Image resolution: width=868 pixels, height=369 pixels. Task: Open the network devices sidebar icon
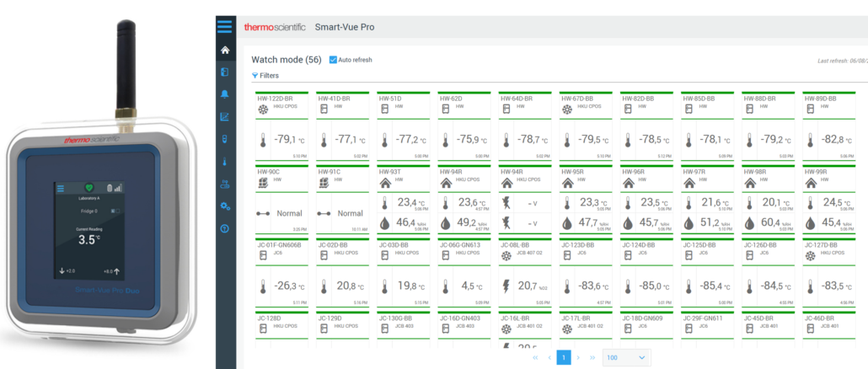coord(225,184)
